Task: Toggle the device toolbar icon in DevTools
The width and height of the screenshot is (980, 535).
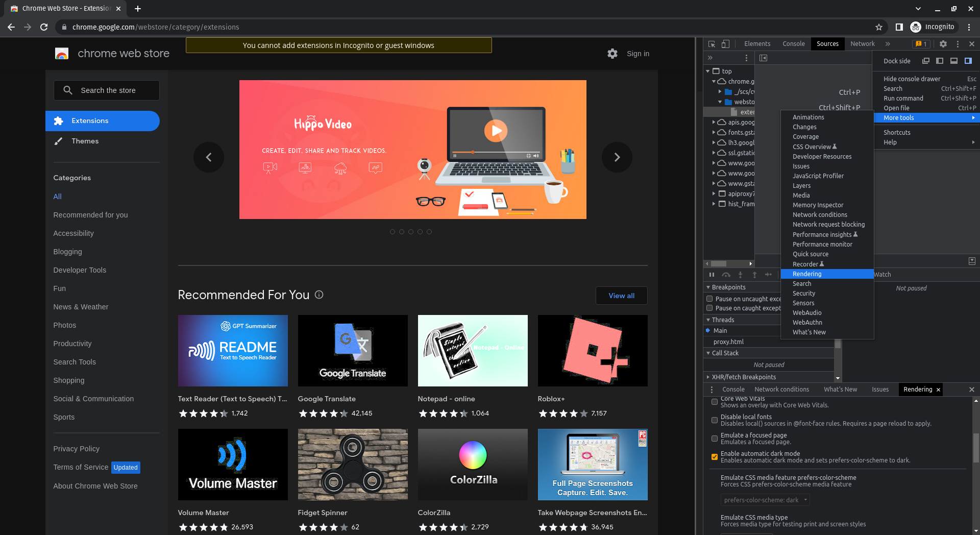Action: pyautogui.click(x=725, y=44)
